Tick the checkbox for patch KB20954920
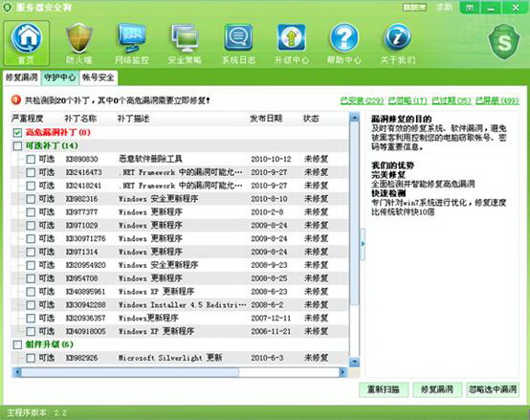This screenshot has height=420, width=530. click(x=31, y=265)
